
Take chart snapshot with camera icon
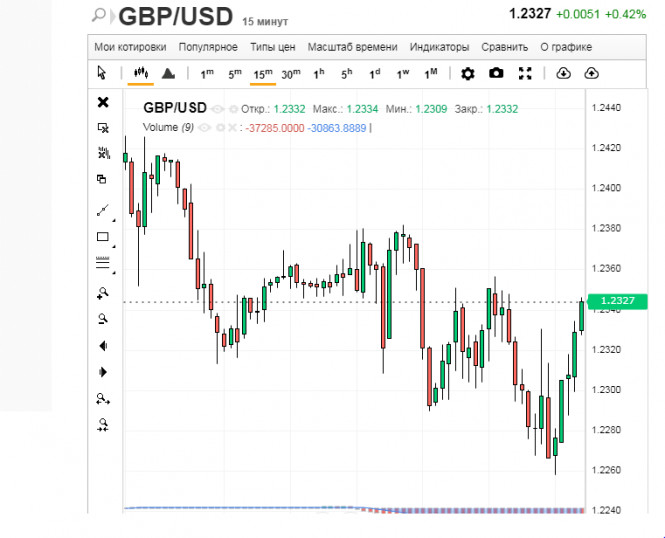click(x=496, y=73)
